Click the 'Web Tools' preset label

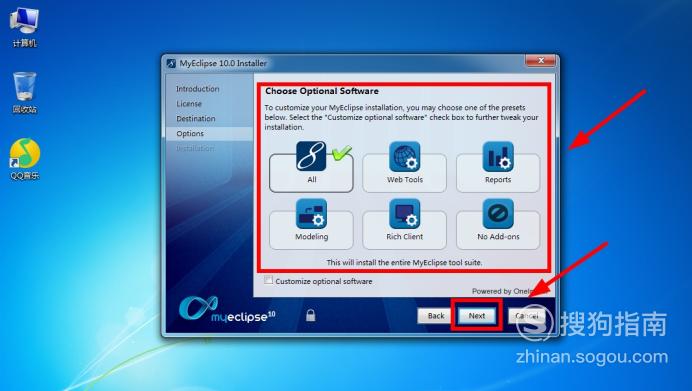(x=405, y=180)
